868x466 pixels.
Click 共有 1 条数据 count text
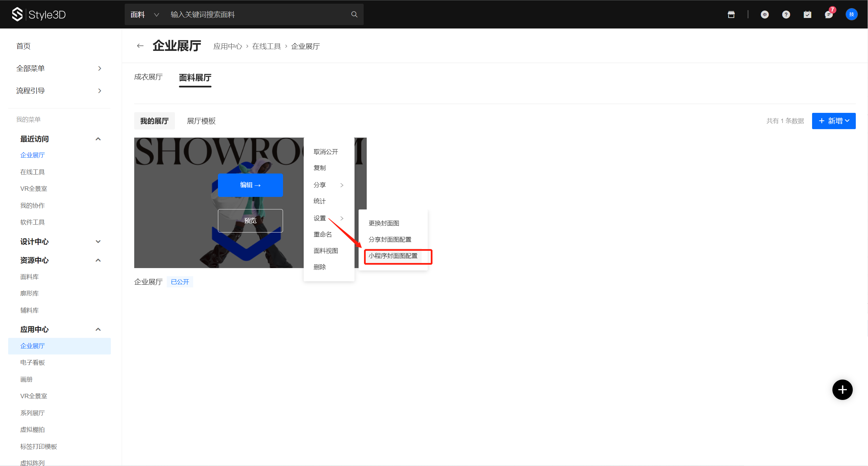[785, 121]
